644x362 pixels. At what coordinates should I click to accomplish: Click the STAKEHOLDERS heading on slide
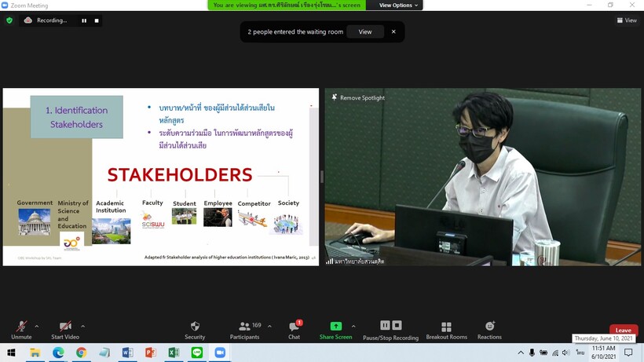click(180, 175)
